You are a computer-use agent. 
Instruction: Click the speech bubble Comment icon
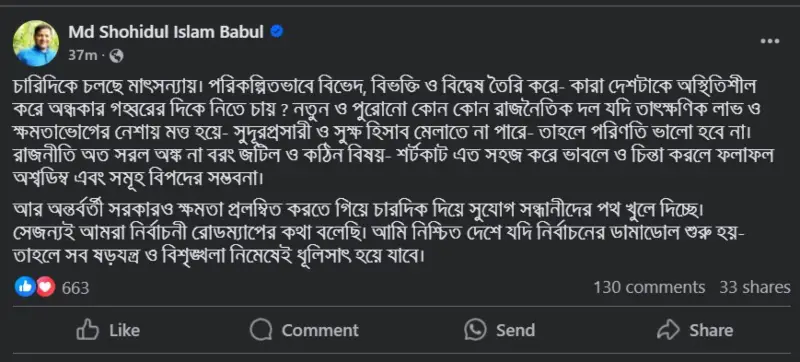click(260, 330)
